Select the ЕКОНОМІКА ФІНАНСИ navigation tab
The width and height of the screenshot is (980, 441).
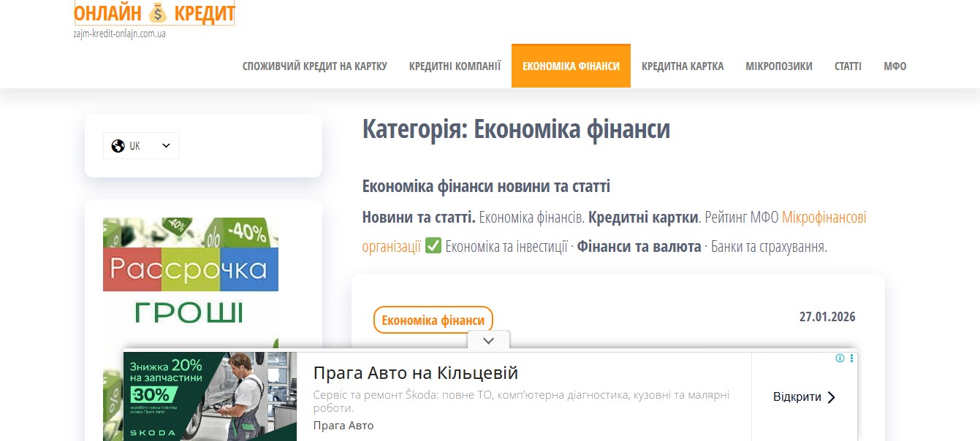(571, 65)
